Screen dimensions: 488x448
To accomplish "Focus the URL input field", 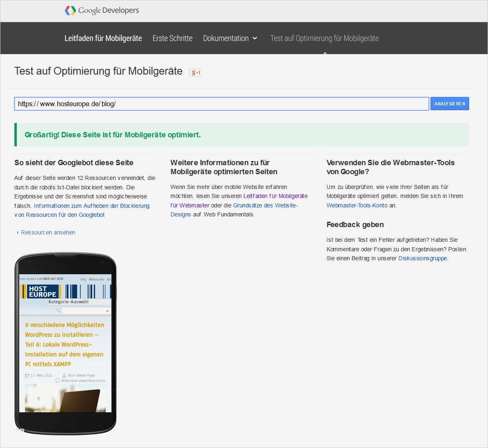I will tap(222, 104).
